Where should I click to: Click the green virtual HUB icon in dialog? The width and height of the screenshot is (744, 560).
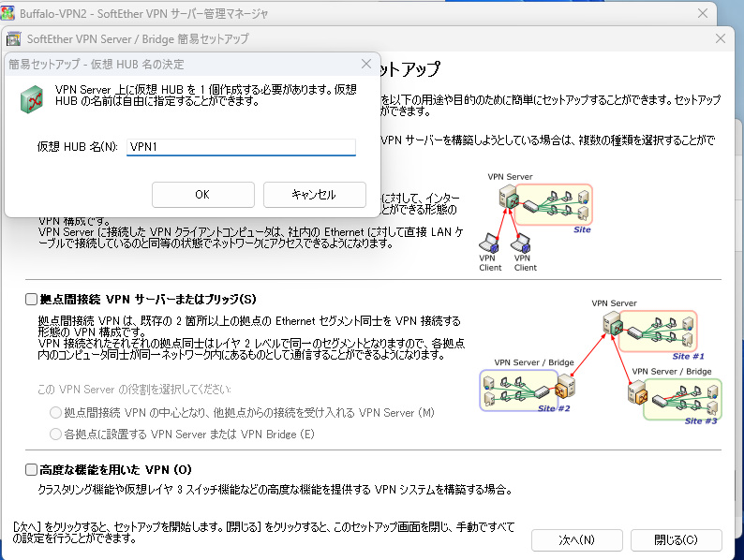(x=32, y=99)
